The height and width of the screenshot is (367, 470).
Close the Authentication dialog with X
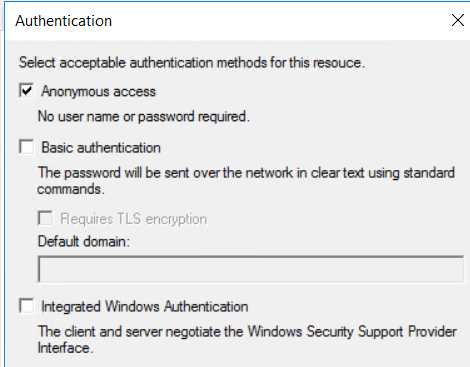pyautogui.click(x=458, y=20)
